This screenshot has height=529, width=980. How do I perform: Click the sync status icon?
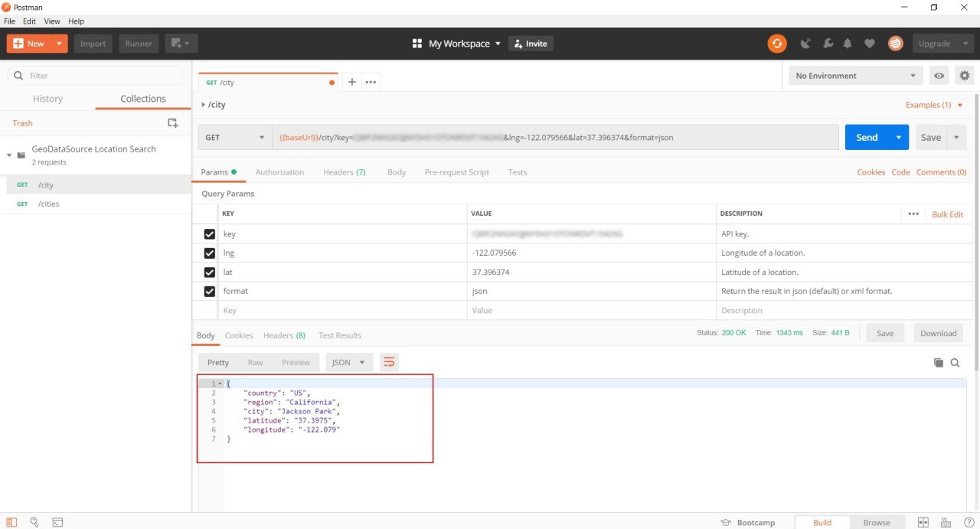777,44
